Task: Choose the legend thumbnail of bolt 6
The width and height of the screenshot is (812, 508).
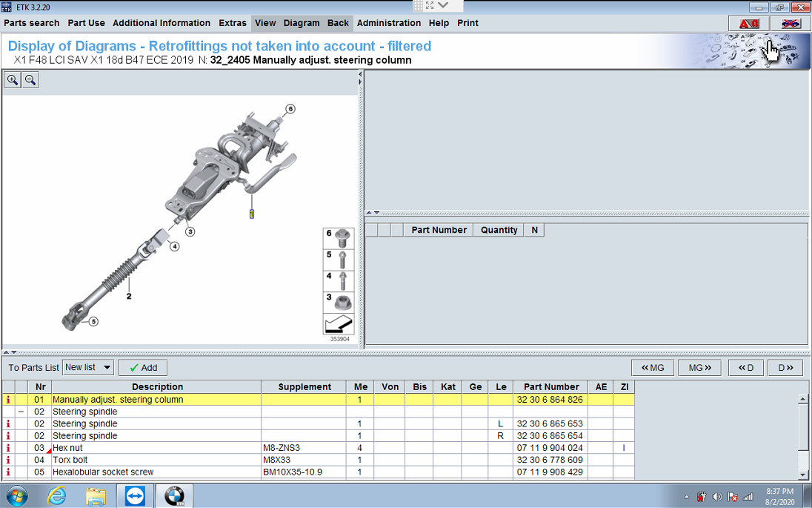Action: [339, 239]
